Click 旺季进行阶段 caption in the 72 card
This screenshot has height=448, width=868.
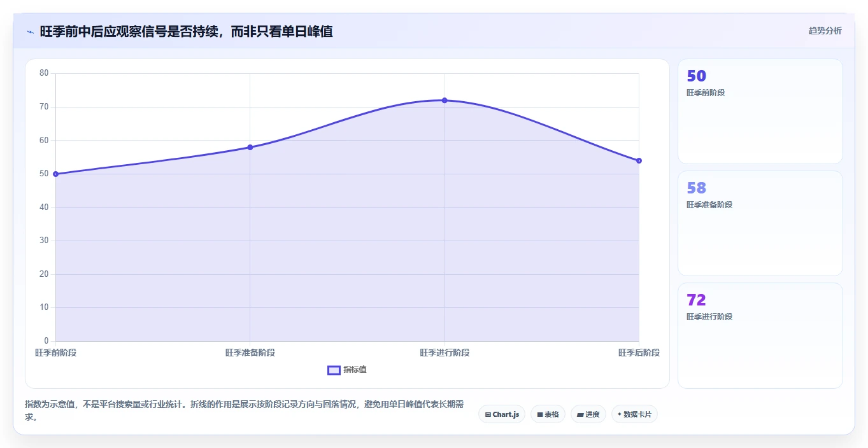click(x=709, y=317)
